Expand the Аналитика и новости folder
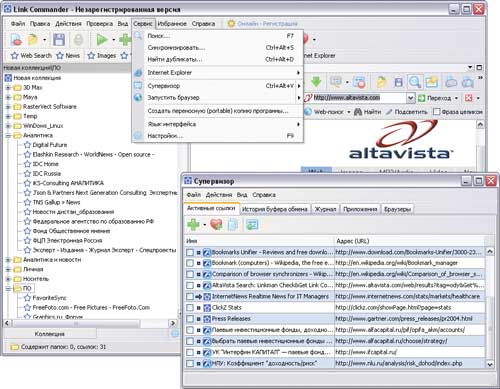This screenshot has height=389, width=500. (8, 260)
